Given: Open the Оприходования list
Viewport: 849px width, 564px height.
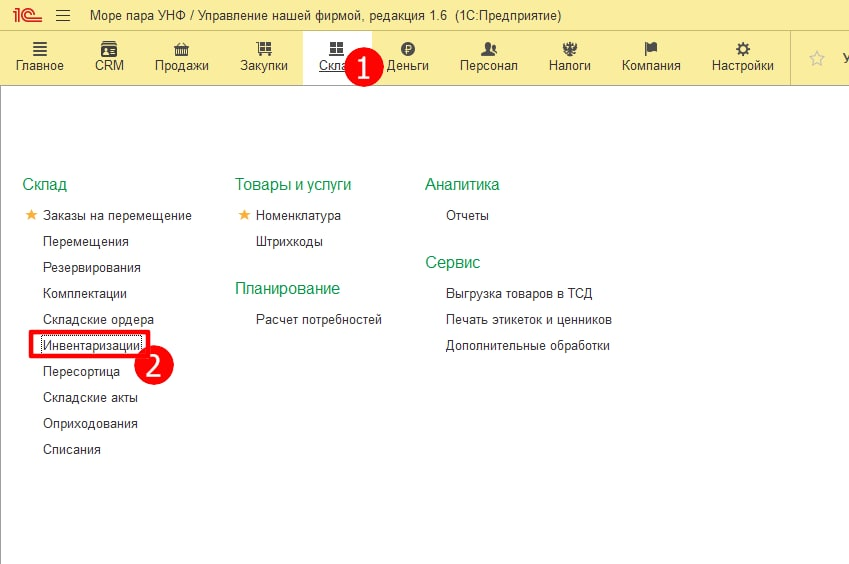Looking at the screenshot, I should coord(90,423).
